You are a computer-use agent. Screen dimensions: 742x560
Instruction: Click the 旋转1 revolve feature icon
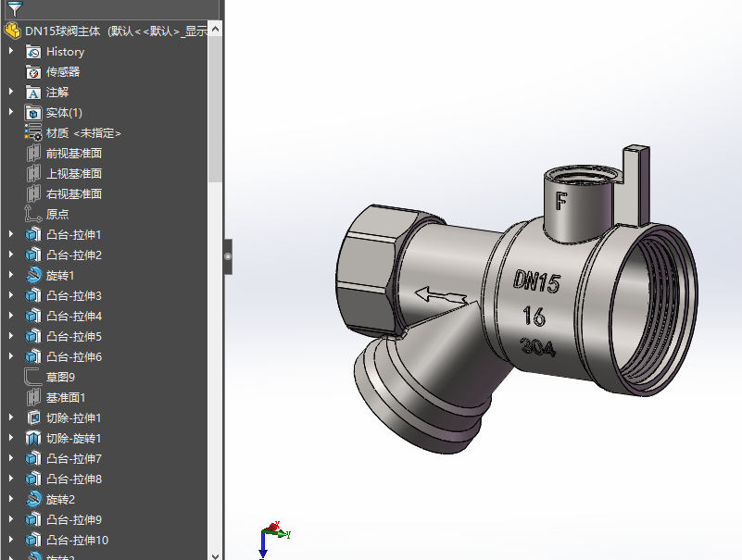coord(33,275)
